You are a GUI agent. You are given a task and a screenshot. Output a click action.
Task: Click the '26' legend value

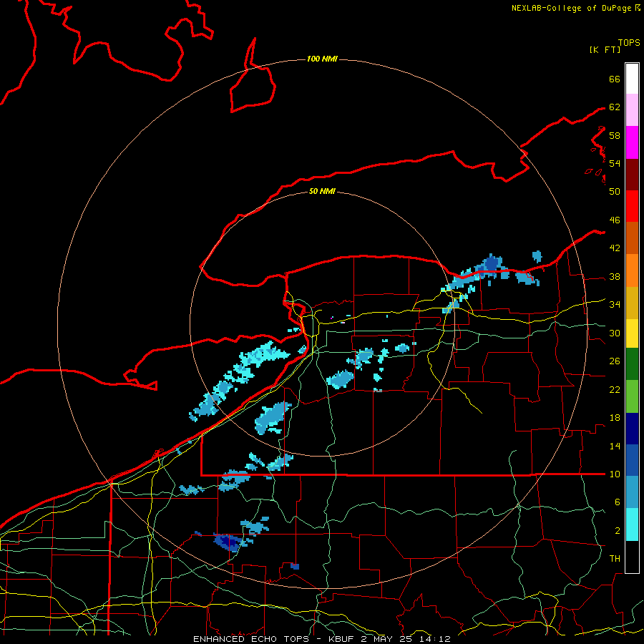point(615,361)
